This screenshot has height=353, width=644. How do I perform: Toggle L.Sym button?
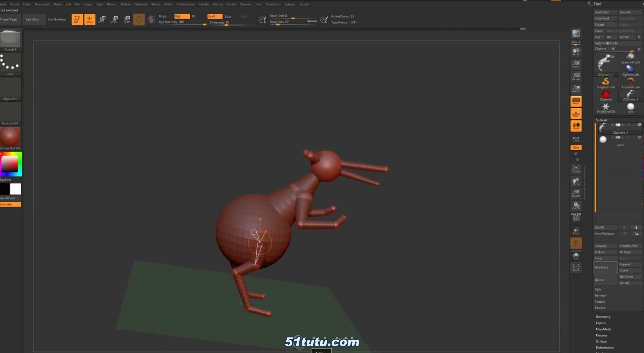pyautogui.click(x=576, y=139)
